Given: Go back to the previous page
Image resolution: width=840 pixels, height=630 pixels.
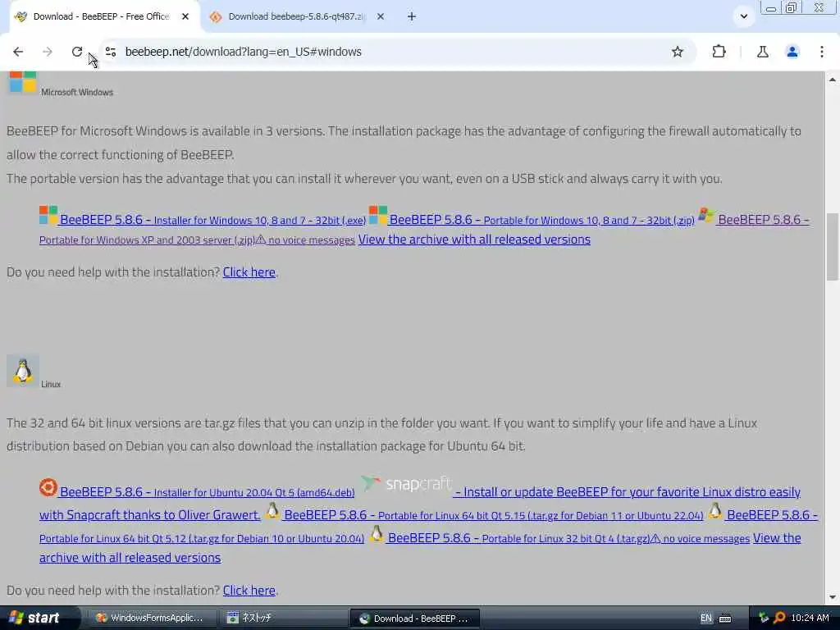Looking at the screenshot, I should (x=18, y=52).
